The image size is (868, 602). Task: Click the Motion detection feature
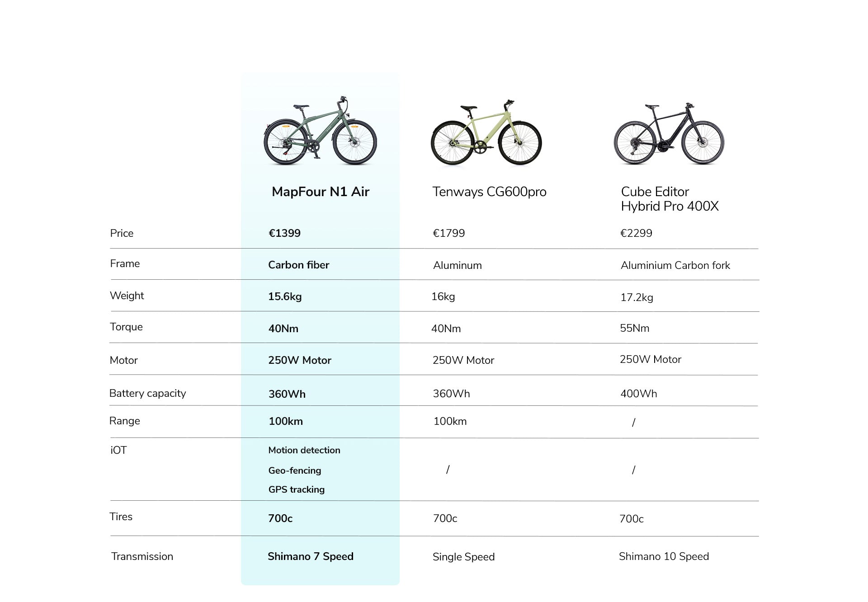(304, 450)
